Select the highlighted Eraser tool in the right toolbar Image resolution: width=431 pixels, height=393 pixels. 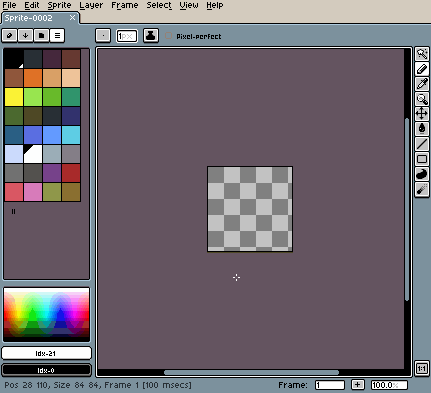coord(422,69)
